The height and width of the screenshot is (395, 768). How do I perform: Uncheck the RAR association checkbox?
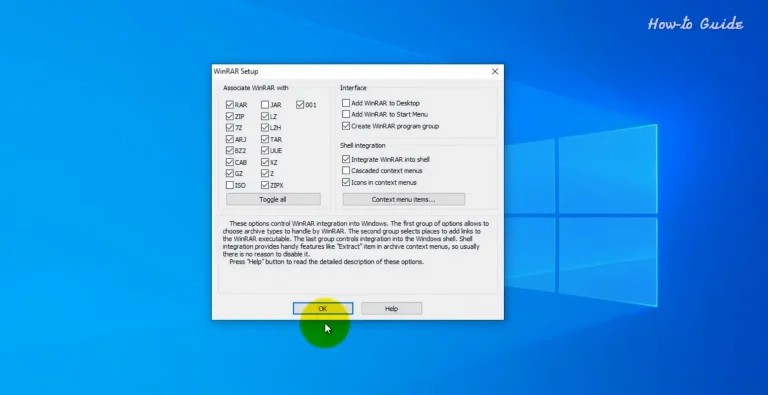230,105
